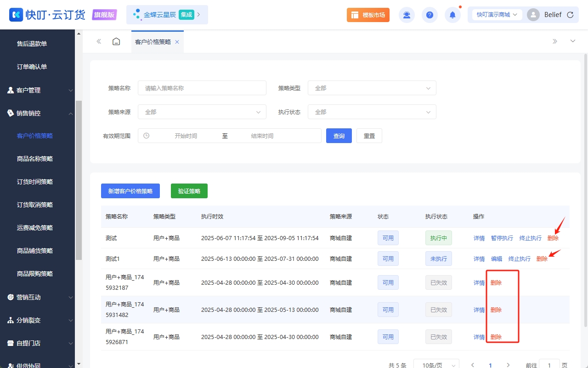Click 编辑 for the 测试1 row
Viewport: 588px width, 368px height.
point(497,259)
